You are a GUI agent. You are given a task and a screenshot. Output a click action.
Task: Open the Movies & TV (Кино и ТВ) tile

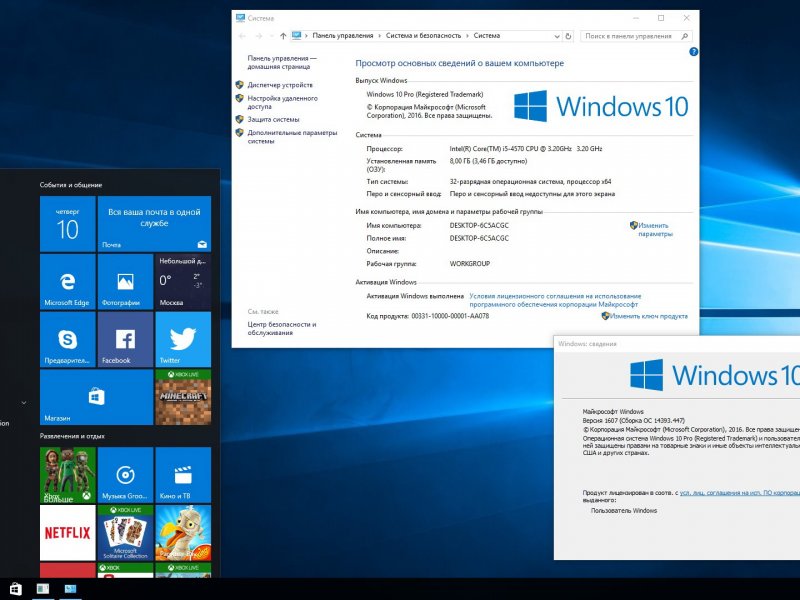click(x=183, y=475)
